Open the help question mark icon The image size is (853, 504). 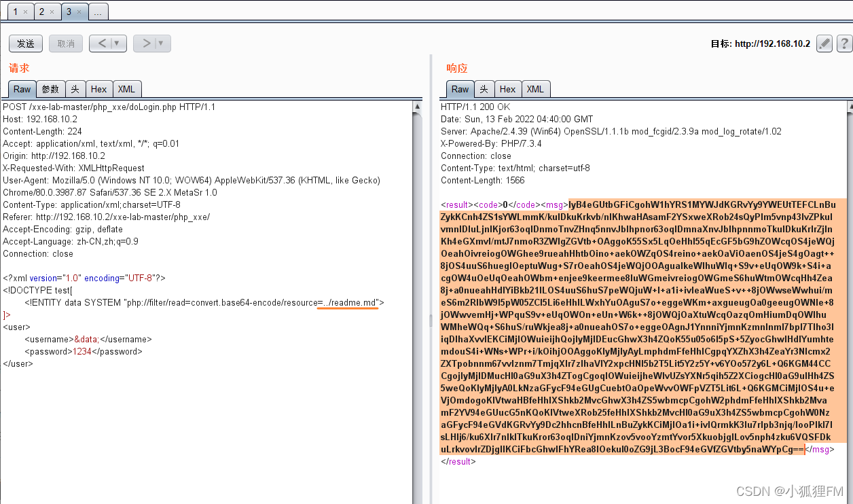coord(844,43)
